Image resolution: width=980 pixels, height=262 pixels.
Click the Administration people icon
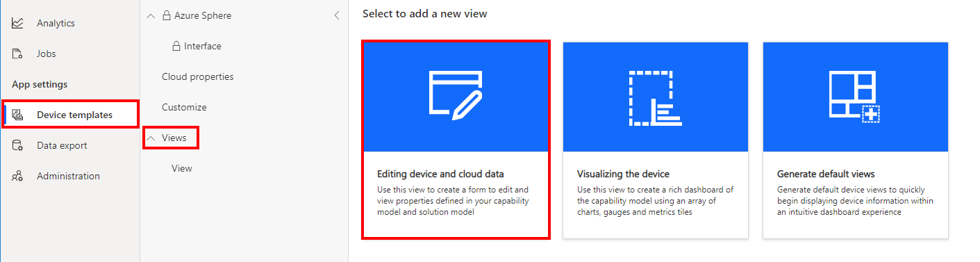click(18, 176)
